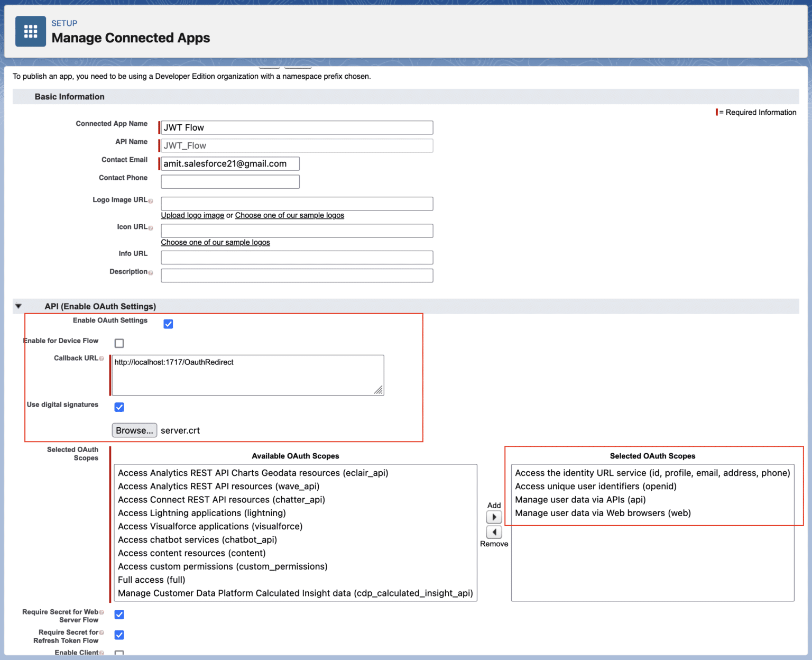View the help tooltip for Icon URL
The width and height of the screenshot is (812, 660).
coord(151,227)
